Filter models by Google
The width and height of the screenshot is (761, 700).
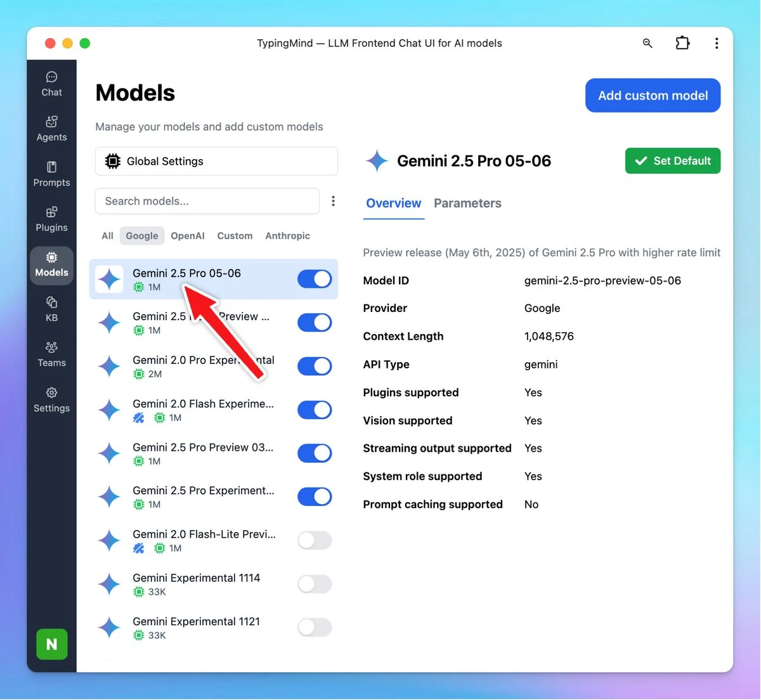pyautogui.click(x=142, y=236)
